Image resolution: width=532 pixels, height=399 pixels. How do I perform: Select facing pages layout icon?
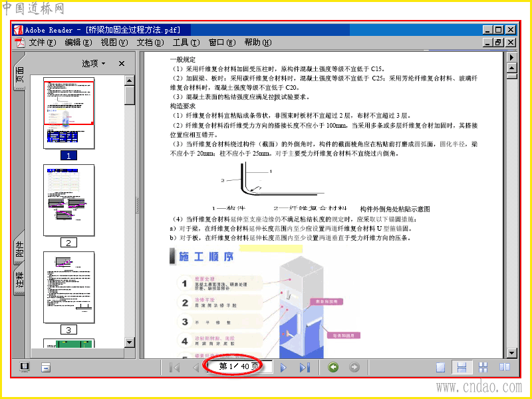click(x=505, y=367)
